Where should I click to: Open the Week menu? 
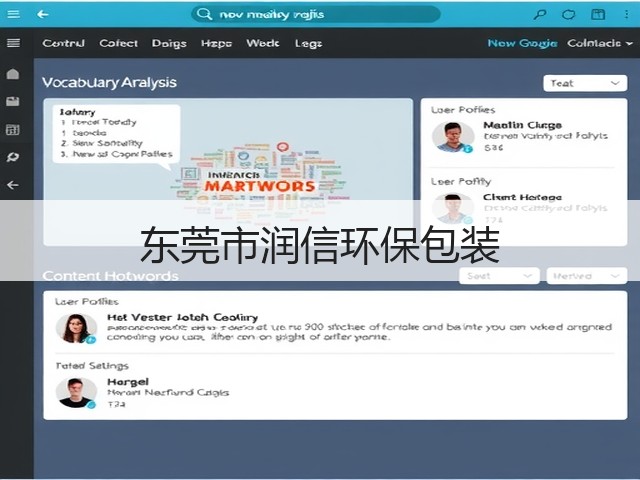pos(262,43)
